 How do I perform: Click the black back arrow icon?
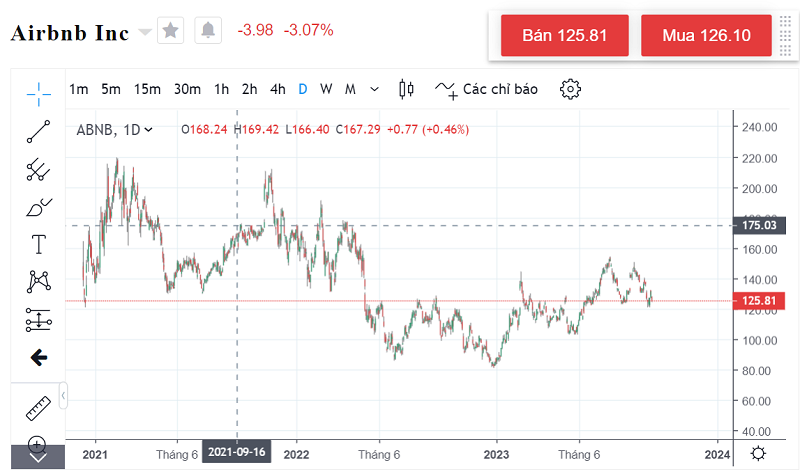click(39, 357)
